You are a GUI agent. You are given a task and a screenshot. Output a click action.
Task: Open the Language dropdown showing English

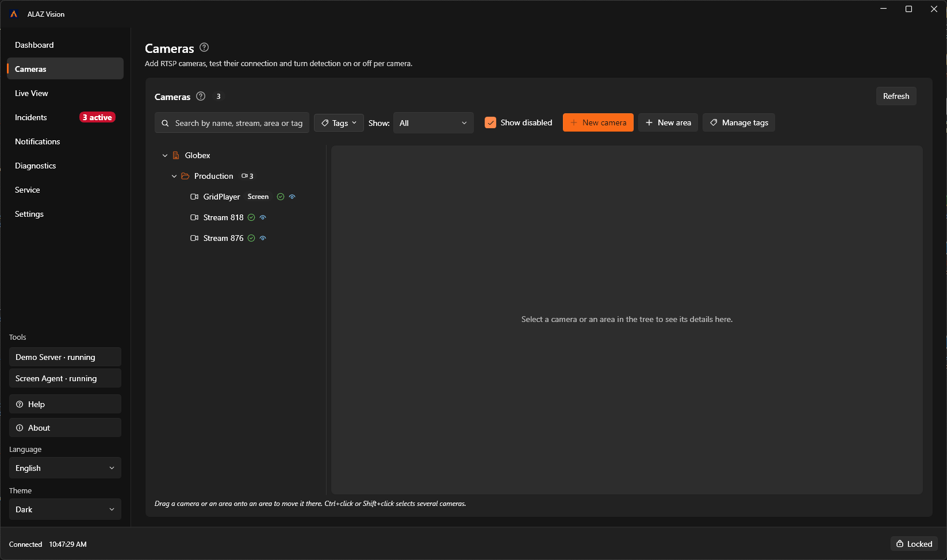coord(65,468)
